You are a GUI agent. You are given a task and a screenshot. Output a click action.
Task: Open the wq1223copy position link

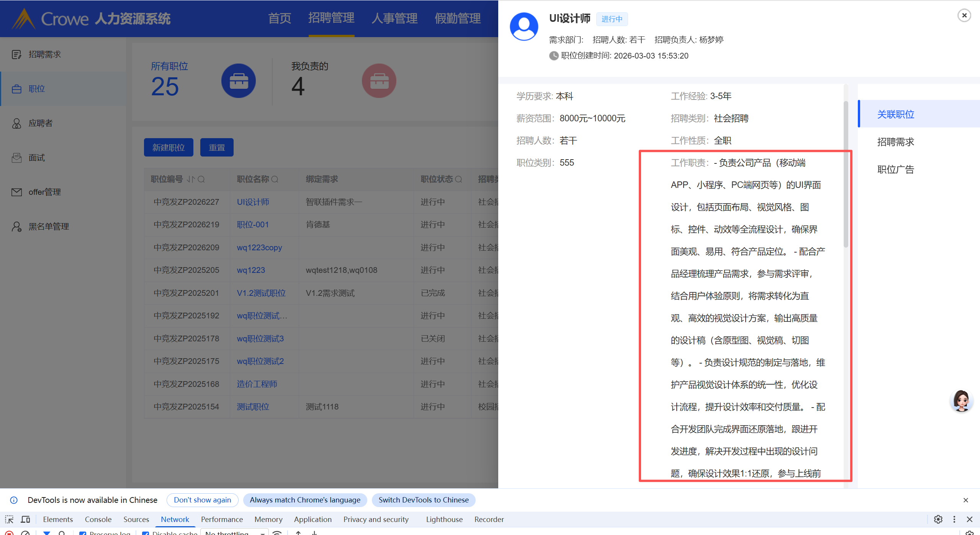[x=259, y=248]
